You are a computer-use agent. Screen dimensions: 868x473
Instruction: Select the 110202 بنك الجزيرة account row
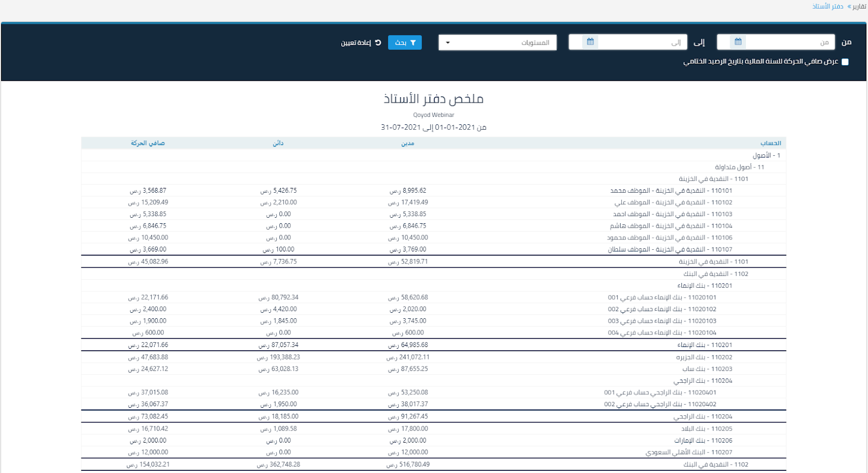tap(704, 357)
